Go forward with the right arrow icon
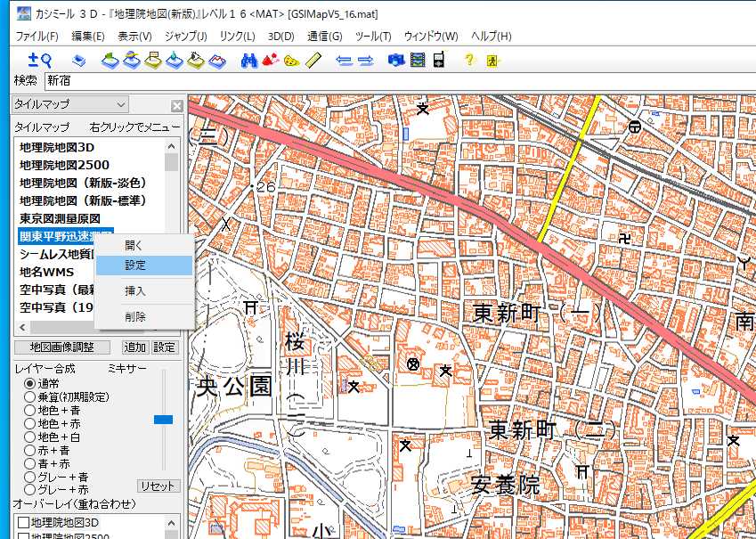Viewport: 756px width, 539px height. (x=366, y=61)
